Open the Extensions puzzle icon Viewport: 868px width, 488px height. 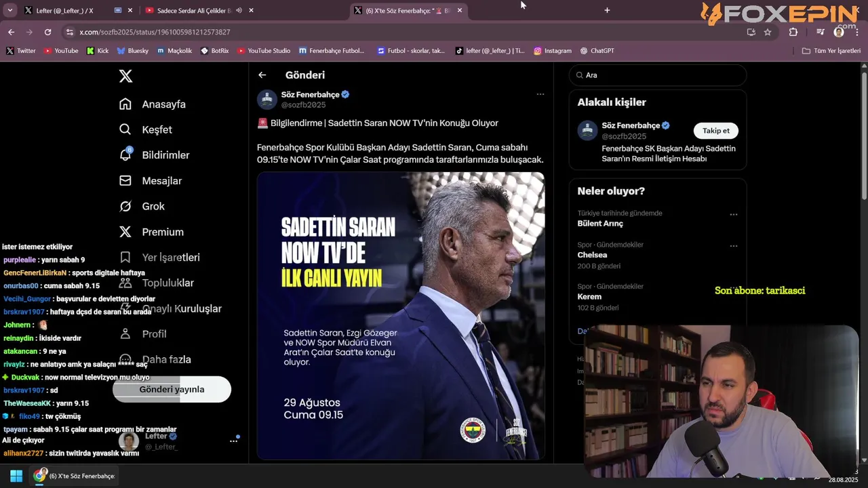[793, 32]
